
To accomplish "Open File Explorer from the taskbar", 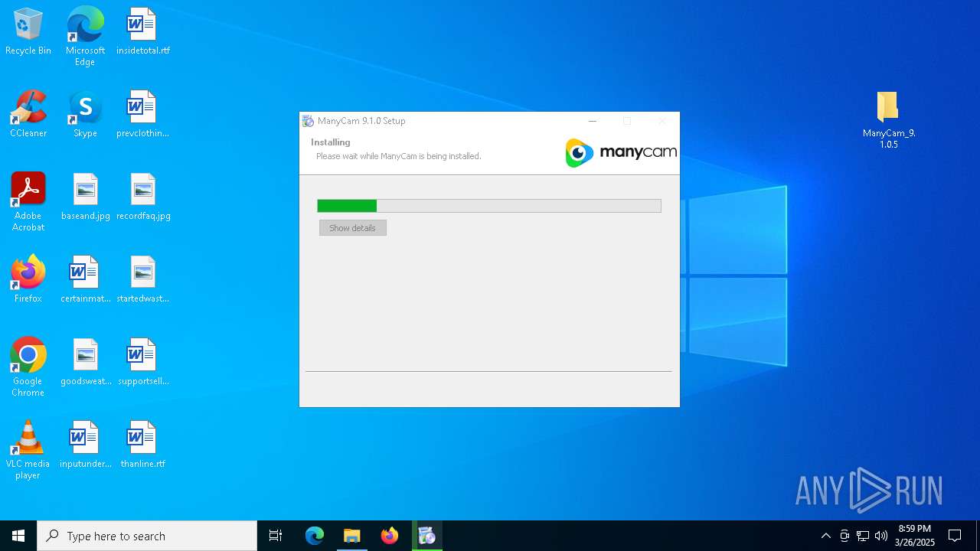I will [x=352, y=536].
